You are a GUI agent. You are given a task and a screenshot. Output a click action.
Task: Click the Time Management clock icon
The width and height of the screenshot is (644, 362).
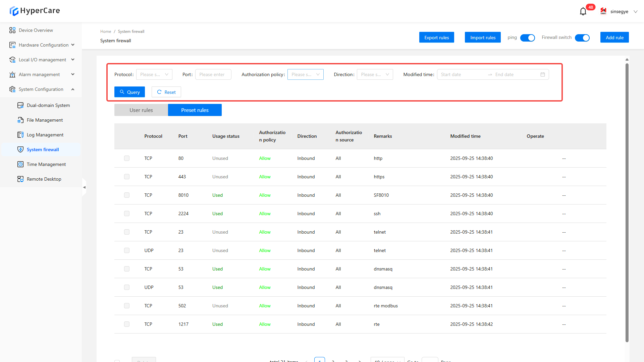(x=20, y=164)
